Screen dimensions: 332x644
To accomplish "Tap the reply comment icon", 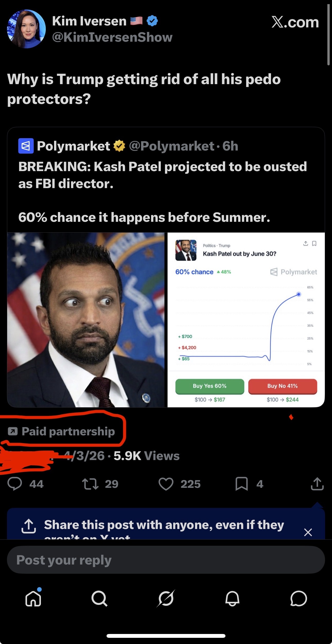I will click(15, 484).
